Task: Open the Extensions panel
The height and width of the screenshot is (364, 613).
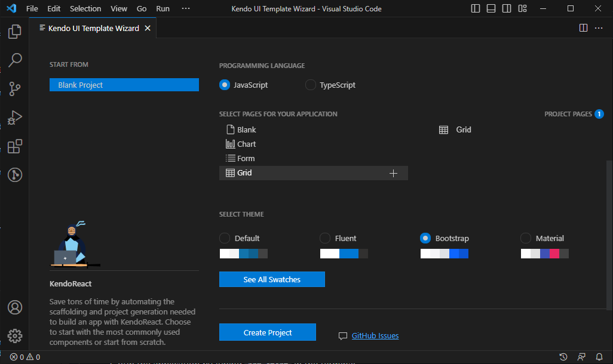Action: [14, 146]
